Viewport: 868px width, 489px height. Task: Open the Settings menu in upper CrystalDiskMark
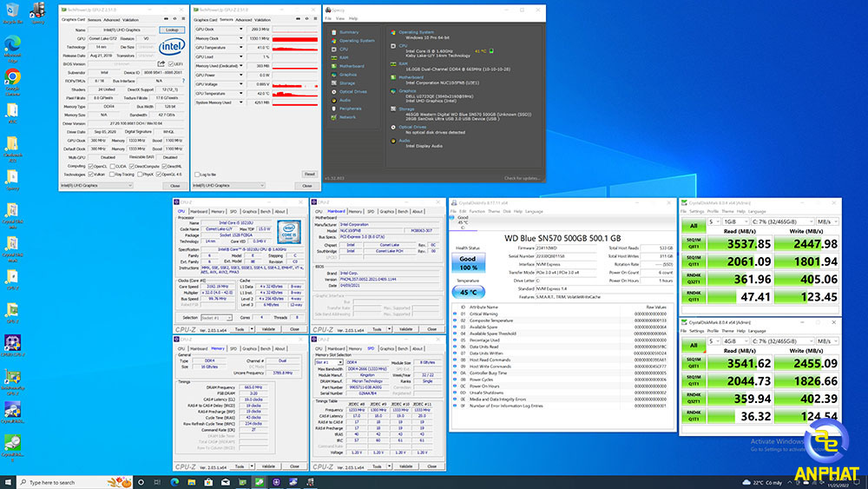696,212
